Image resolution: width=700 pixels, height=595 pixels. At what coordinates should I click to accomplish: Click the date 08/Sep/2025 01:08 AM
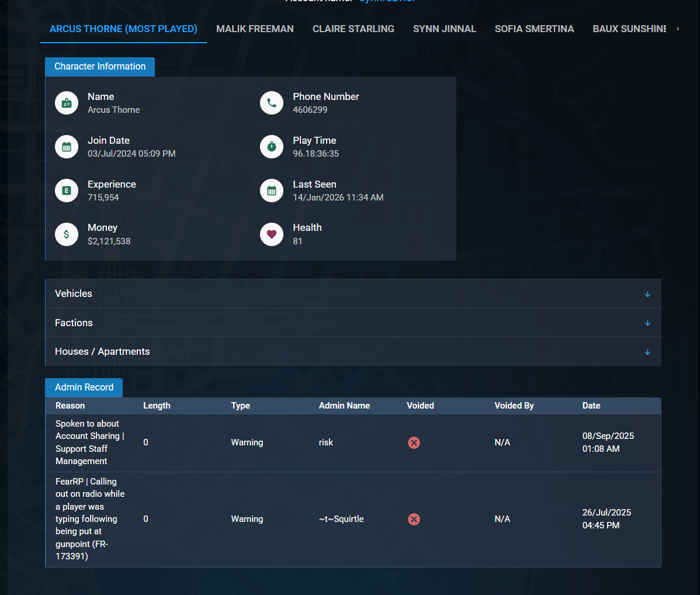pos(608,442)
